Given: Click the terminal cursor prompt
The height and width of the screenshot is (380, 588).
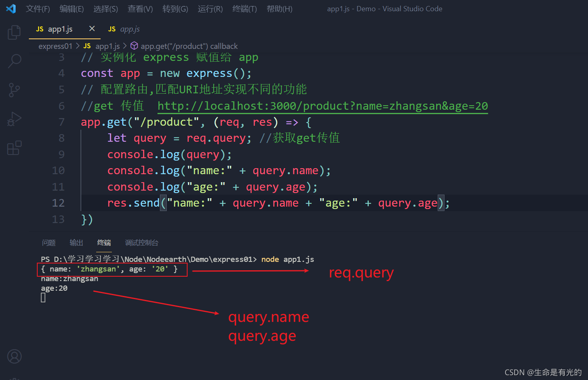Looking at the screenshot, I should (x=43, y=298).
